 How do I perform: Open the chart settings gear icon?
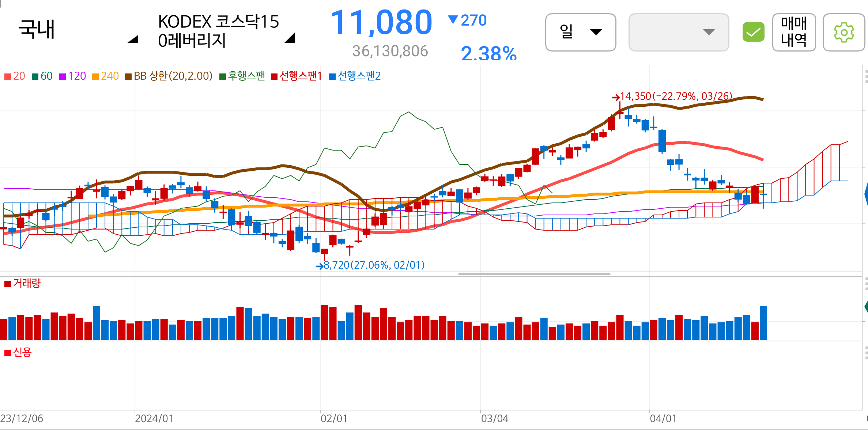(844, 33)
